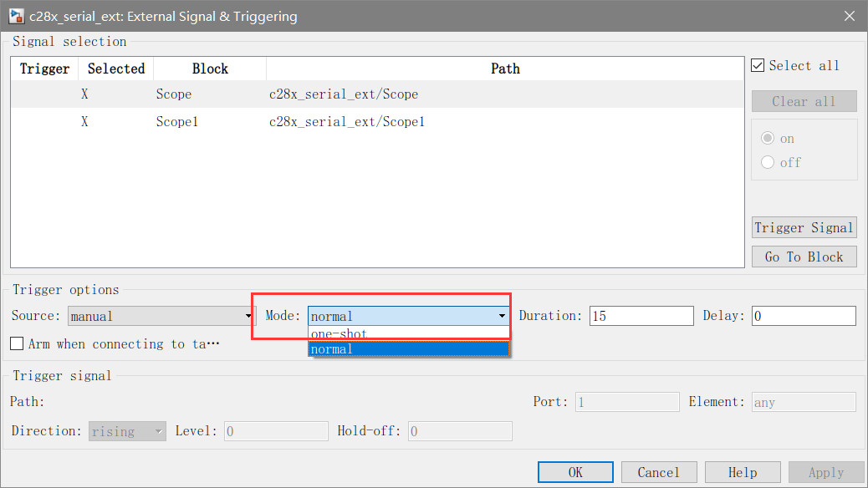Close the External Signal & Triggering dialog
868x488 pixels.
pyautogui.click(x=850, y=16)
